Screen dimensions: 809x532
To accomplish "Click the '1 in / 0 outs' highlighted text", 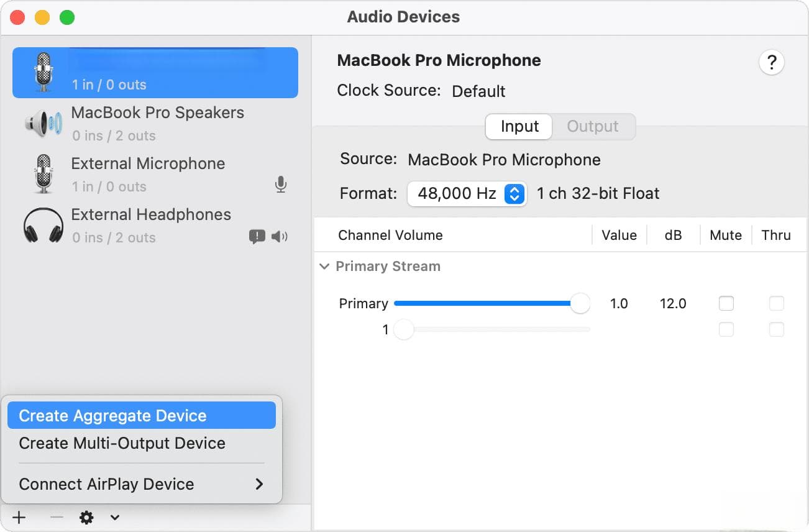I will coord(109,85).
